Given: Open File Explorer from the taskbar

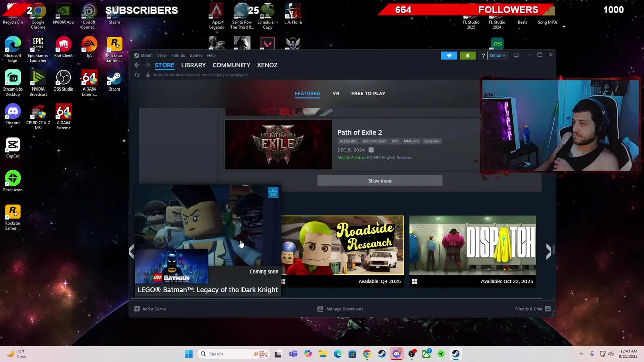Looking at the screenshot, I should tap(323, 354).
